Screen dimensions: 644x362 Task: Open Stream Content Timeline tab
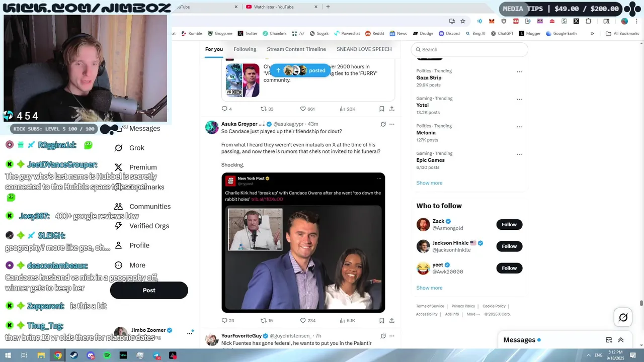[296, 49]
